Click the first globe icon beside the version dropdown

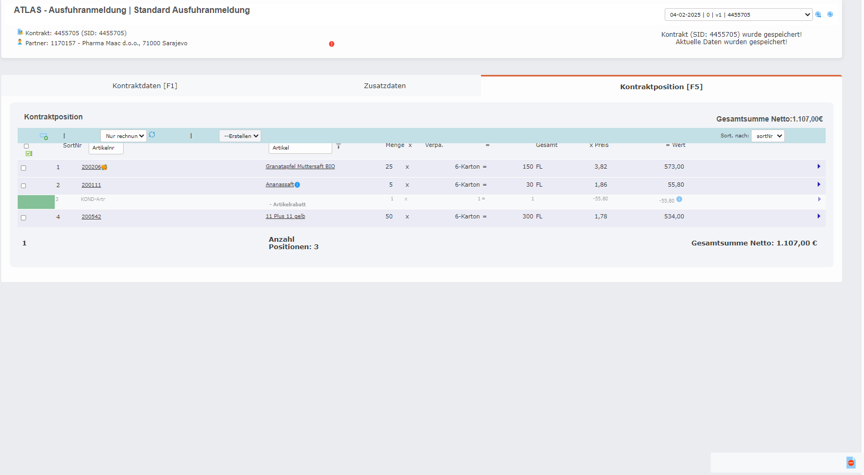(x=818, y=15)
